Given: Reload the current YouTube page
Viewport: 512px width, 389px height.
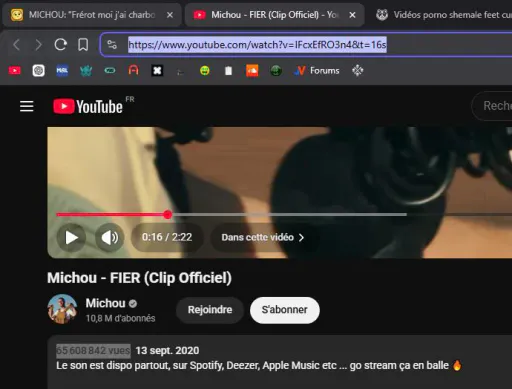Looking at the screenshot, I should pyautogui.click(x=61, y=44).
